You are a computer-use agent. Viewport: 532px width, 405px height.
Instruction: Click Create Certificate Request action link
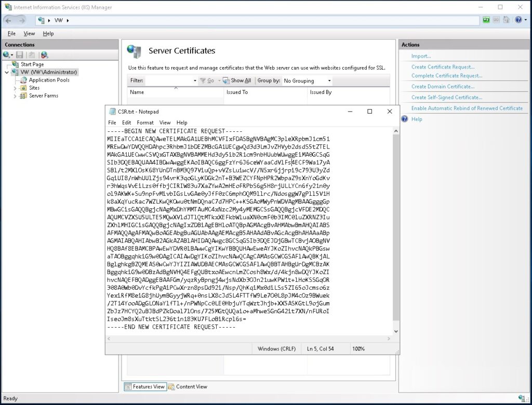[443, 67]
